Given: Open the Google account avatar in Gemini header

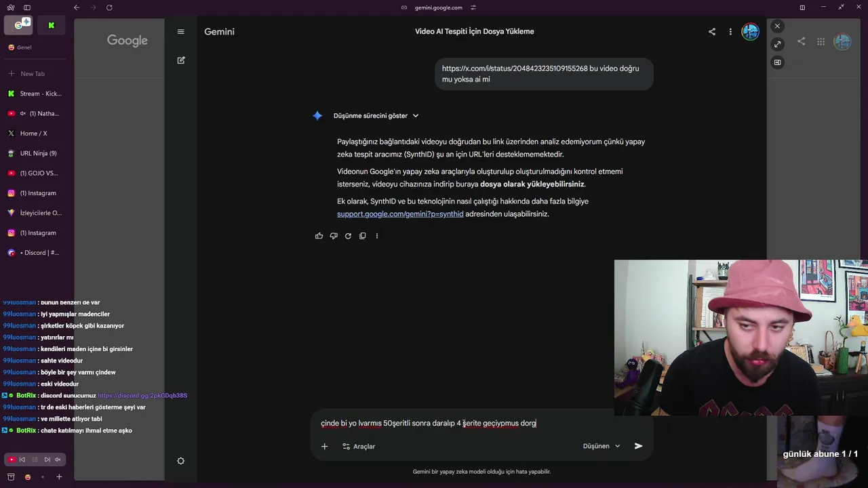Looking at the screenshot, I should 750,32.
